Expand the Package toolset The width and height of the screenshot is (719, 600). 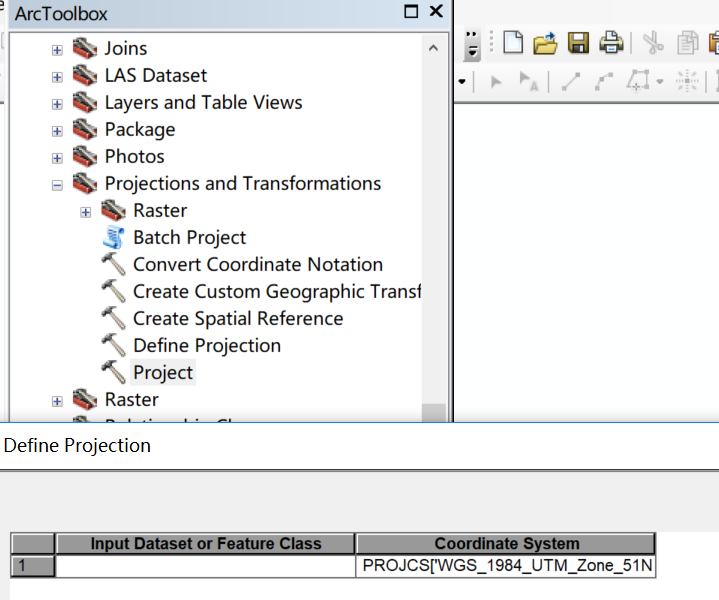point(57,131)
